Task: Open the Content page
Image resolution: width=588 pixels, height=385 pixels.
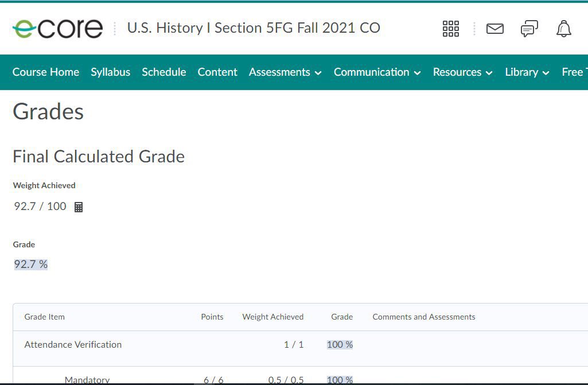Action: pyautogui.click(x=217, y=72)
